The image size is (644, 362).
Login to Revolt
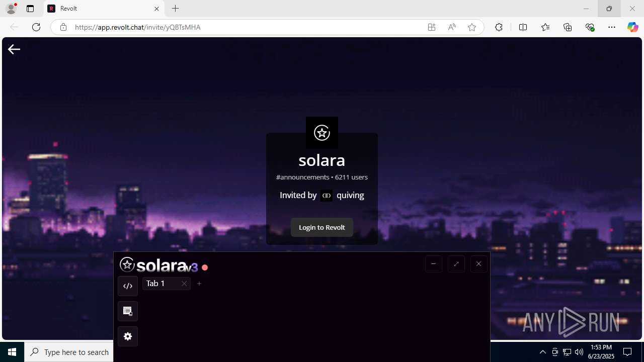tap(322, 227)
